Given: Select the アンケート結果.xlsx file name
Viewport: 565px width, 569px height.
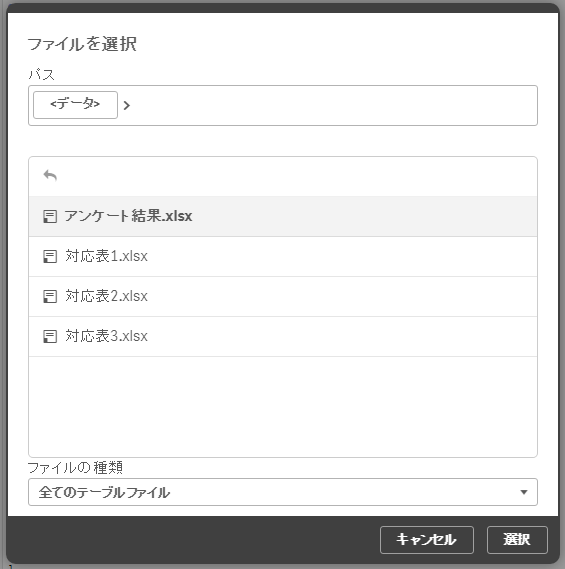Looking at the screenshot, I should point(128,216).
